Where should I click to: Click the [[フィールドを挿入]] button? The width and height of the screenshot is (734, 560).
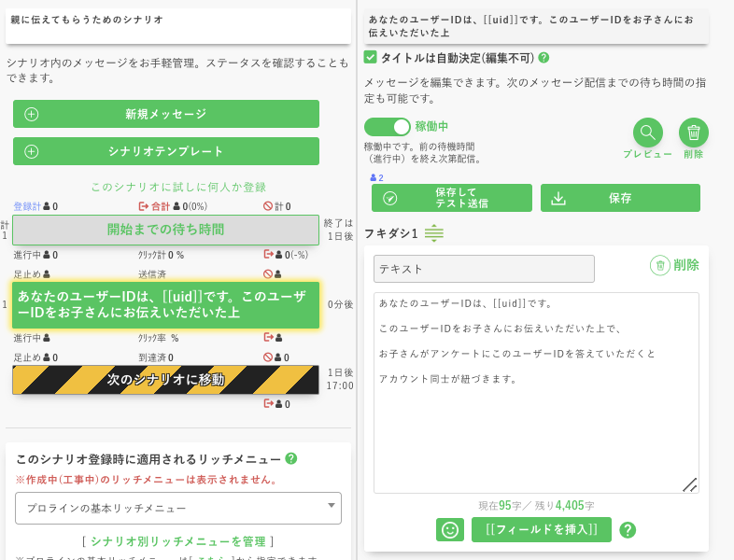[x=542, y=529]
